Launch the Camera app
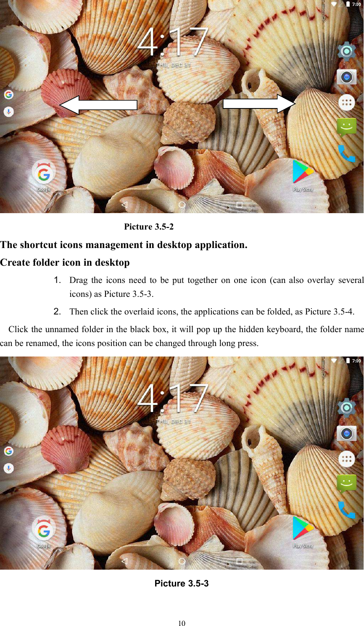 pos(346,77)
